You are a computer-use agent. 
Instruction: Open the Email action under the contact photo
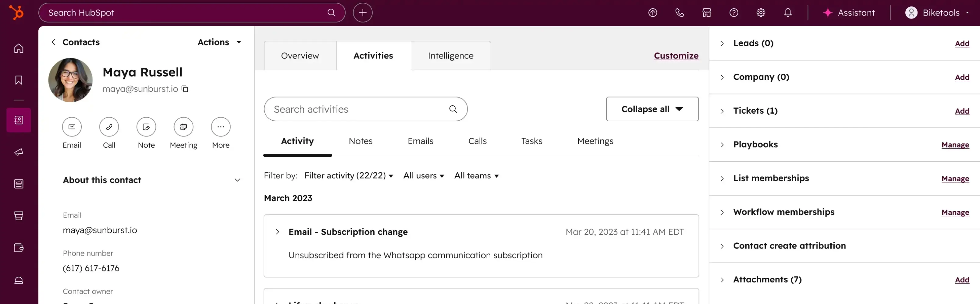pos(72,127)
